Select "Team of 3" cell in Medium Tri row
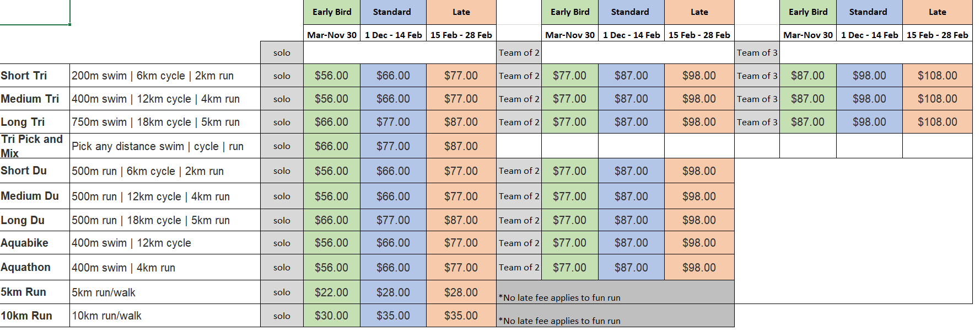This screenshot has width=980, height=330. (757, 99)
